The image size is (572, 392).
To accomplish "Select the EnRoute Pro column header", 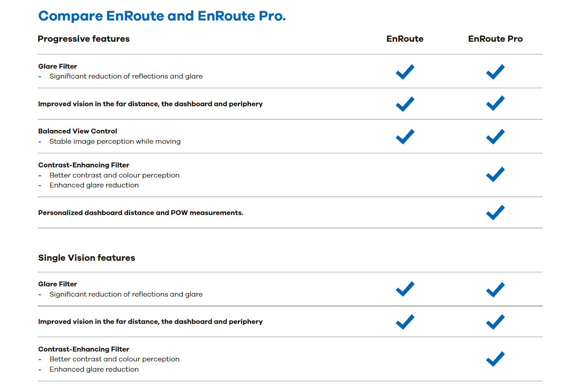I will click(495, 39).
